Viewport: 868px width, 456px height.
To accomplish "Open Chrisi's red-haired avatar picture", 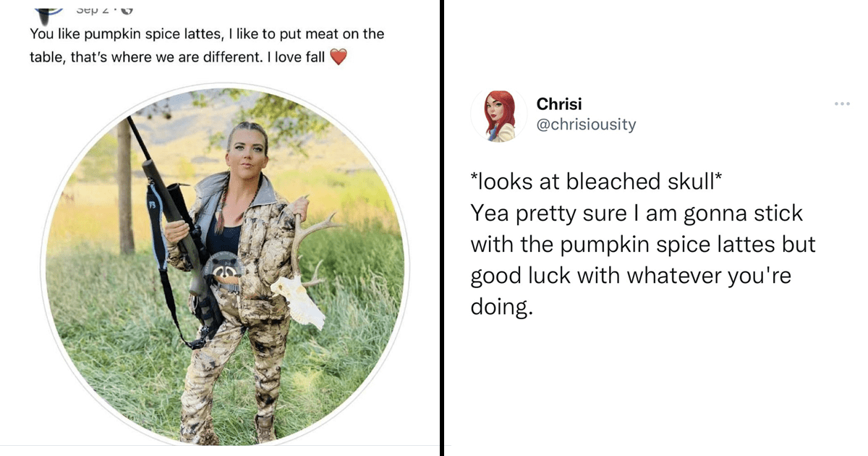I will 498,114.
